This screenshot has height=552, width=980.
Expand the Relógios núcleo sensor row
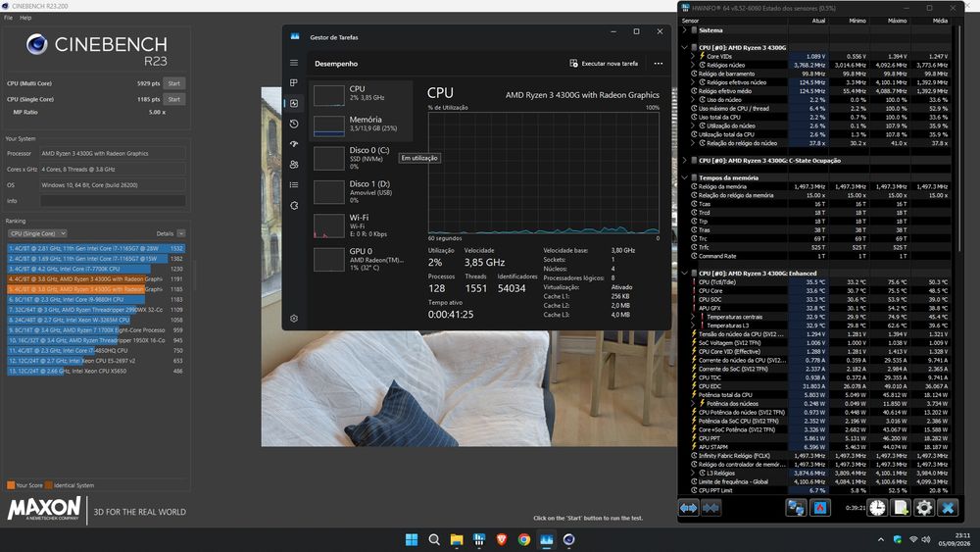pyautogui.click(x=693, y=65)
